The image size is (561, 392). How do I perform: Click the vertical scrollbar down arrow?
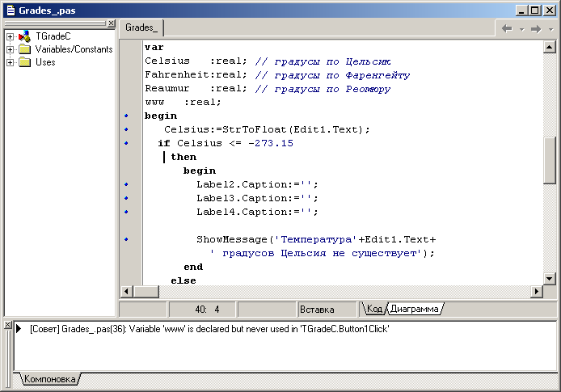point(550,278)
